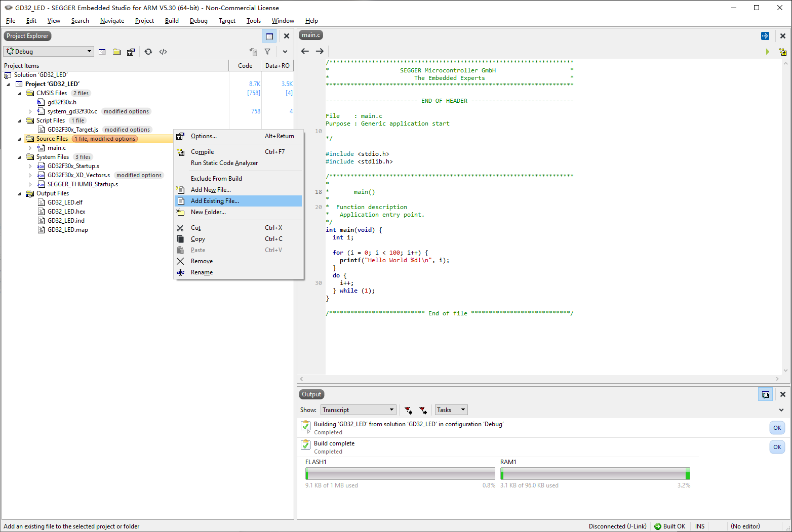The height and width of the screenshot is (532, 792).
Task: Click the refresh icon in Project Explorer toolbar
Action: 148,51
